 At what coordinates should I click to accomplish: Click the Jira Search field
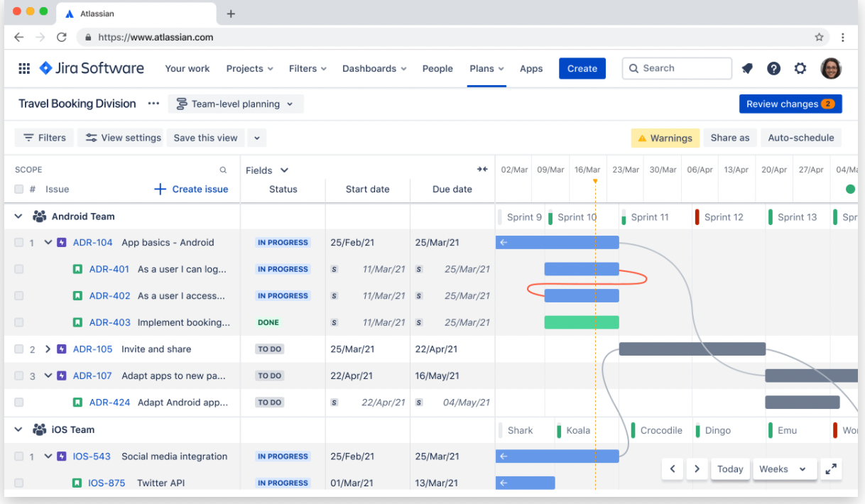(x=677, y=68)
